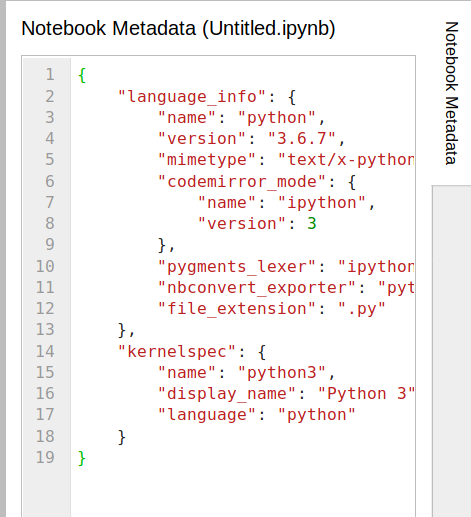This screenshot has width=471, height=517.
Task: Click the "Python 3" display name value
Action: tap(366, 394)
